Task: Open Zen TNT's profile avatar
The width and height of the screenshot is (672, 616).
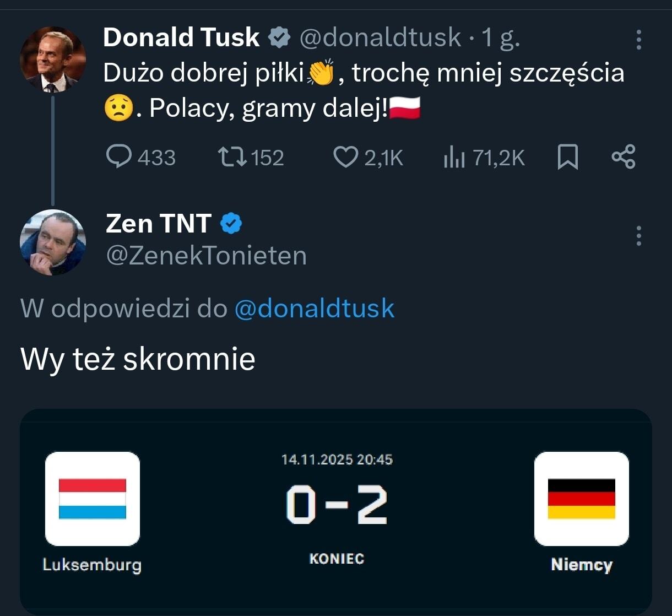Action: [x=53, y=242]
